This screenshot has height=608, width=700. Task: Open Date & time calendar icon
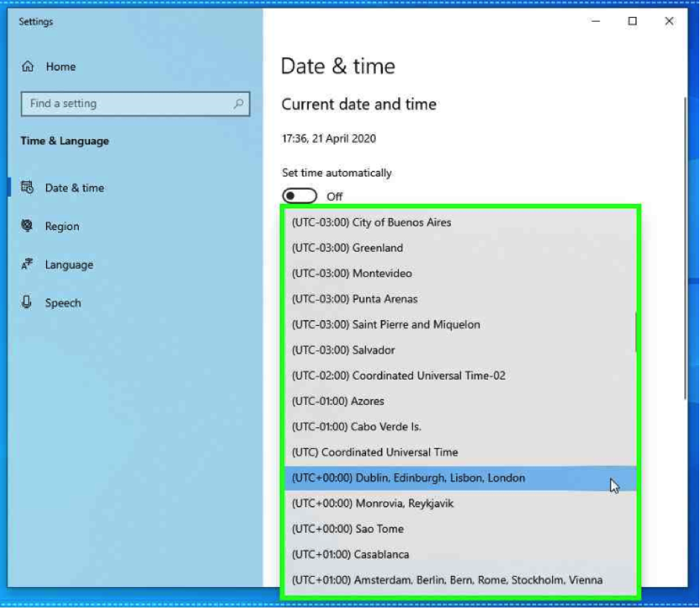(28, 188)
